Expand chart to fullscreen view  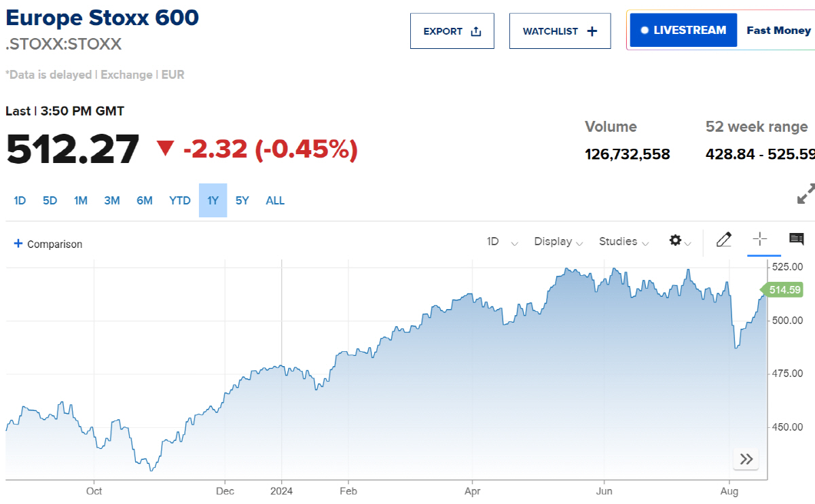tap(807, 196)
